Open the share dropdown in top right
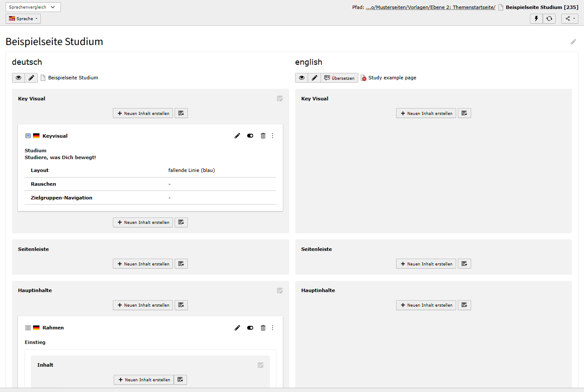The height and width of the screenshot is (392, 584). click(569, 18)
